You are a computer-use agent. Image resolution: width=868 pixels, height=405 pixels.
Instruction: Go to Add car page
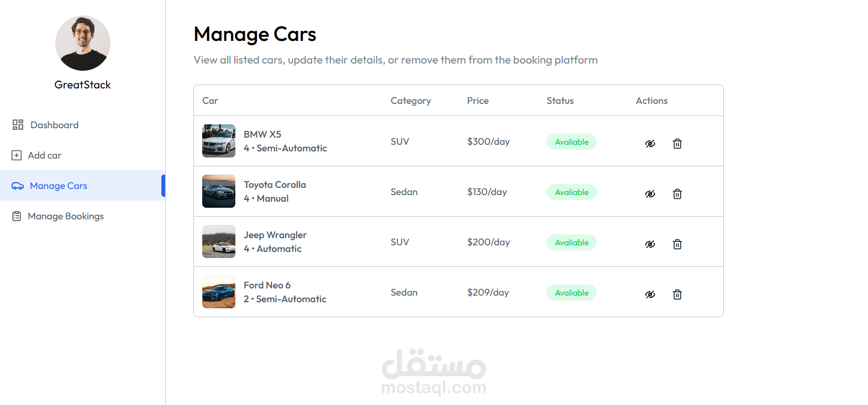coord(44,155)
